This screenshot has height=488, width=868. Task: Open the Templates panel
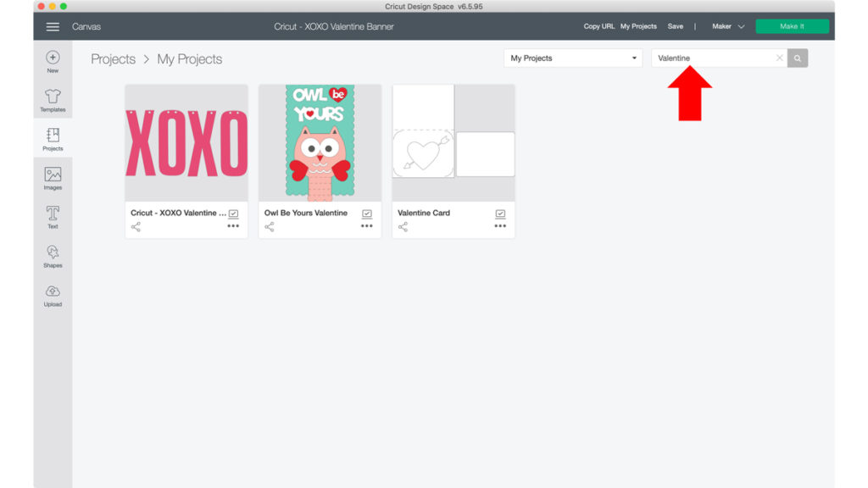53,101
